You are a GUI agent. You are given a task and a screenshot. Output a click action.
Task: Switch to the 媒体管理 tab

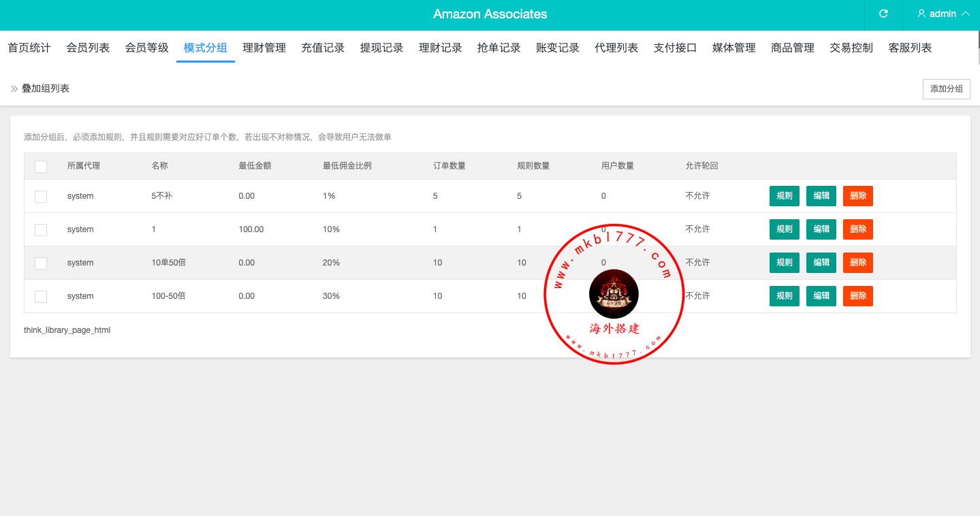(x=734, y=48)
